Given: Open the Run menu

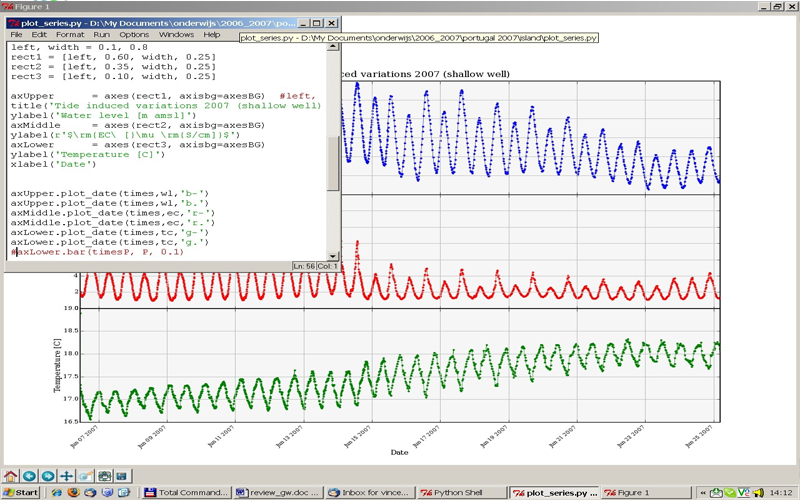Looking at the screenshot, I should [x=102, y=35].
